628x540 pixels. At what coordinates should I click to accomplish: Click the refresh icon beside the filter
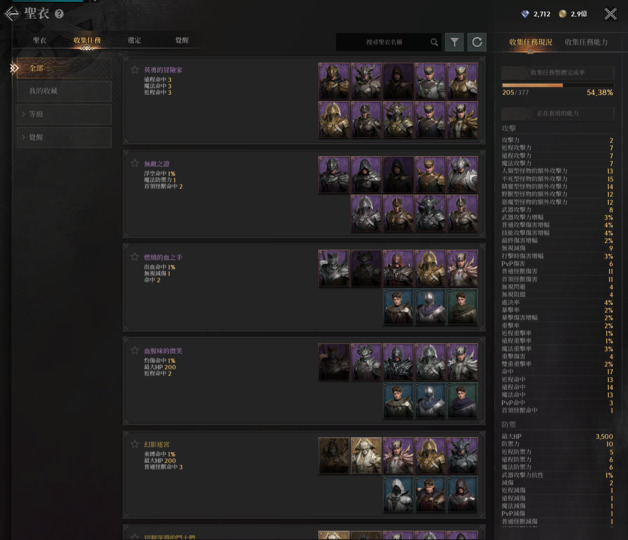pyautogui.click(x=477, y=42)
